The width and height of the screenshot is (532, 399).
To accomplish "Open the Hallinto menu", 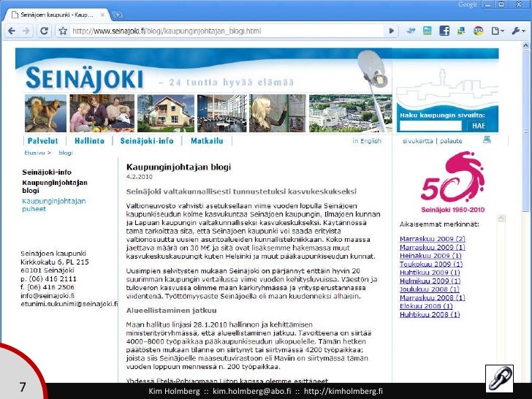I will [x=90, y=141].
